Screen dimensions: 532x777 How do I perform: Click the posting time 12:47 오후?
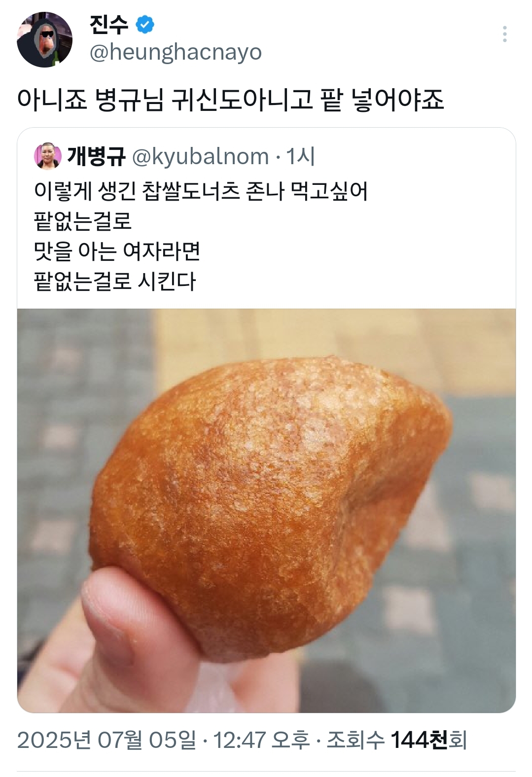point(261,740)
